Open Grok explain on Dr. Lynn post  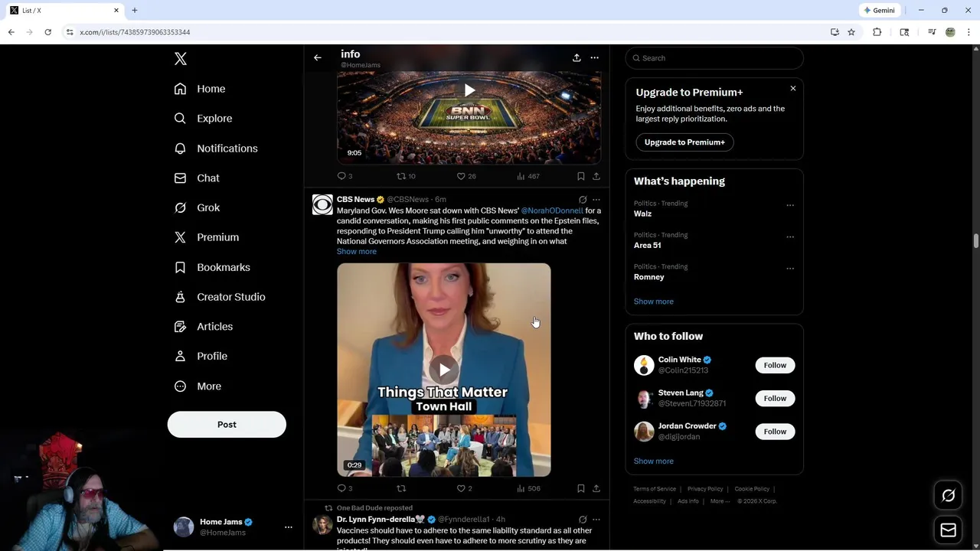coord(583,520)
